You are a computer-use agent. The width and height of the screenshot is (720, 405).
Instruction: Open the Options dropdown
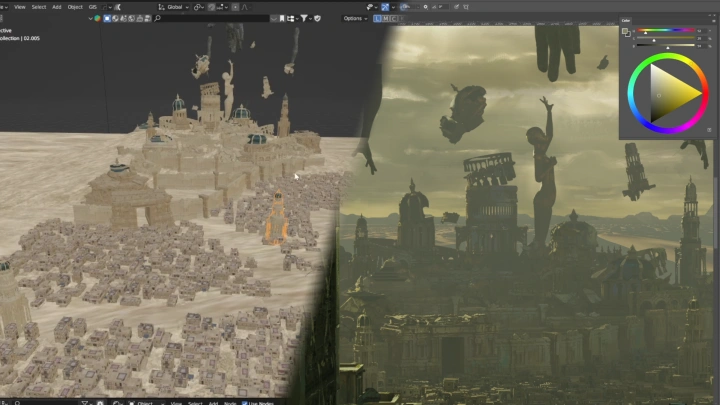pyautogui.click(x=355, y=18)
